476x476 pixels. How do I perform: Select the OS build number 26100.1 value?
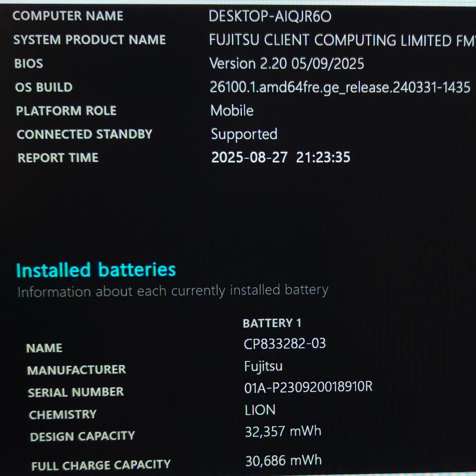point(339,87)
